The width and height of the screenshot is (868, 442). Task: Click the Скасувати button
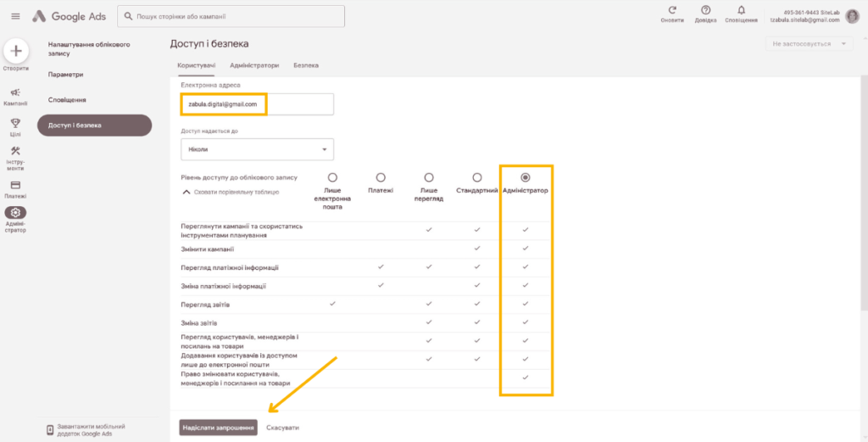coord(283,428)
